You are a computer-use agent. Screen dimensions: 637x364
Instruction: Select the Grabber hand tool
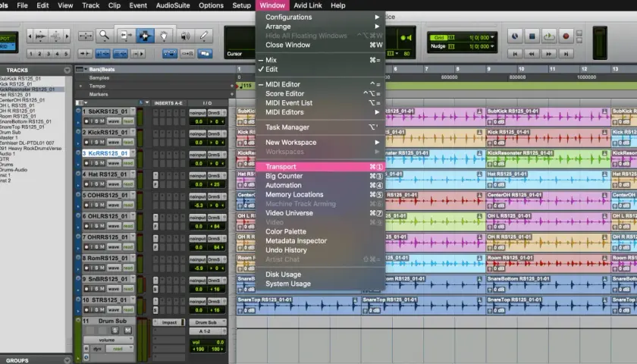(x=164, y=36)
